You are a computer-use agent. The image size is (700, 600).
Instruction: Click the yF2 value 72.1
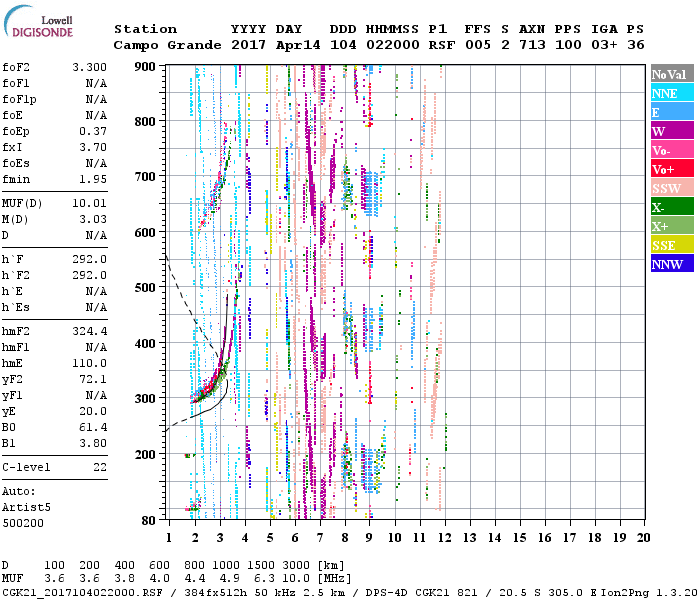coord(93,379)
